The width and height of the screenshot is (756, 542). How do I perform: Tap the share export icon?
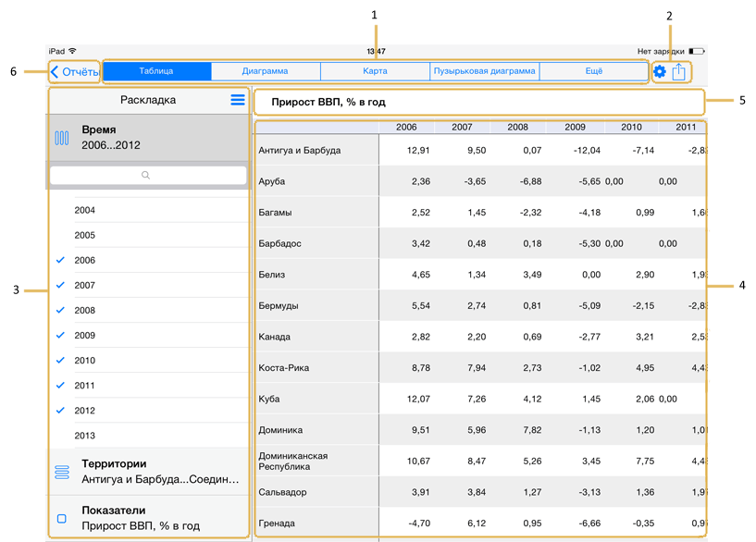pos(679,71)
